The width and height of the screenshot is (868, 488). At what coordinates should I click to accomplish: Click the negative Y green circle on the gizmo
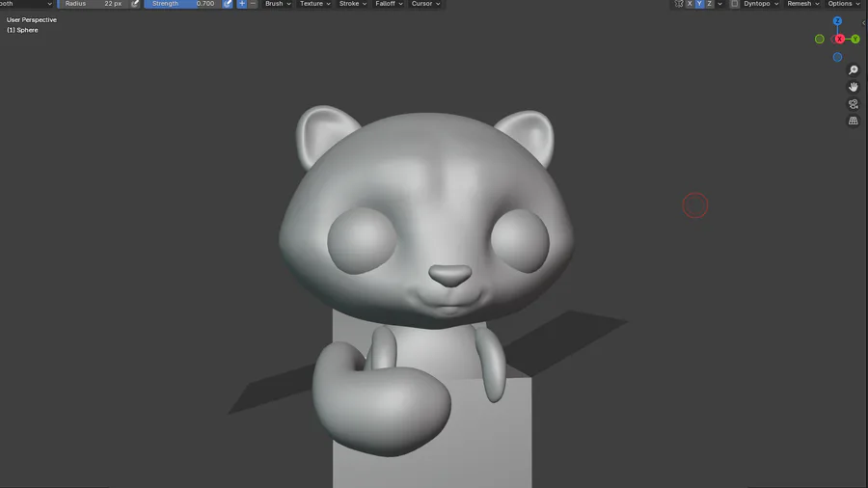pyautogui.click(x=820, y=40)
